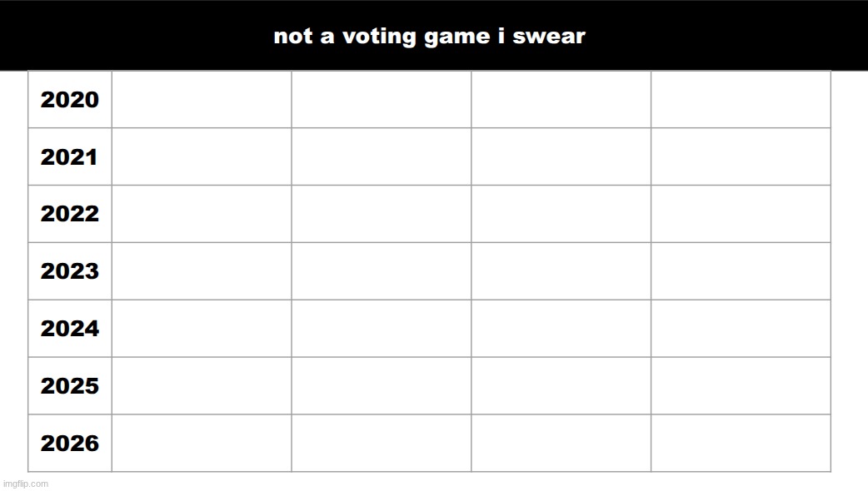This screenshot has width=868, height=491.
Task: Click first empty cell beside 2023
Action: (202, 271)
